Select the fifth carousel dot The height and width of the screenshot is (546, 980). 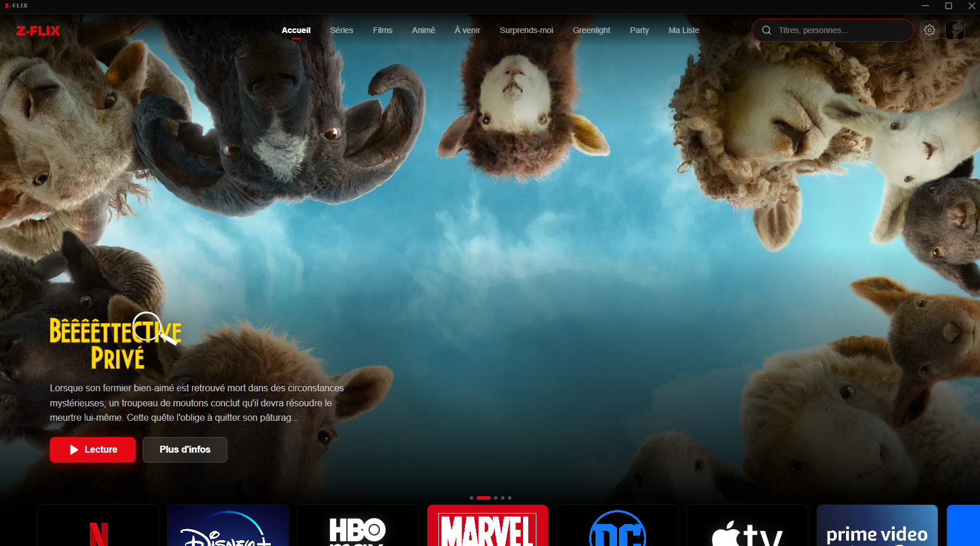(x=510, y=498)
